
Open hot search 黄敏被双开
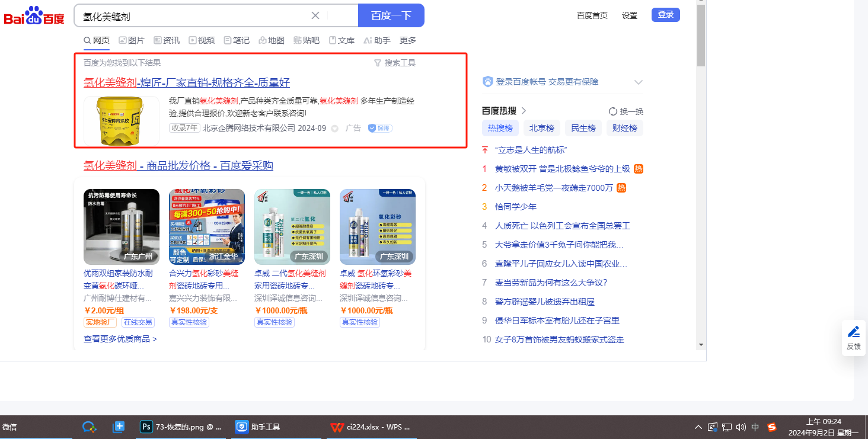(x=563, y=169)
